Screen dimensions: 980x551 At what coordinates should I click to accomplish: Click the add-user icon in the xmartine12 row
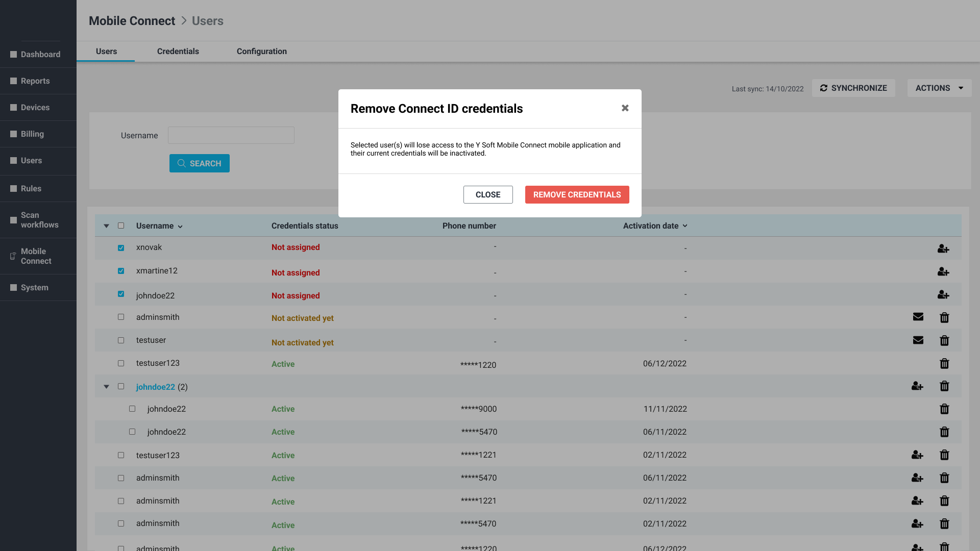click(943, 272)
